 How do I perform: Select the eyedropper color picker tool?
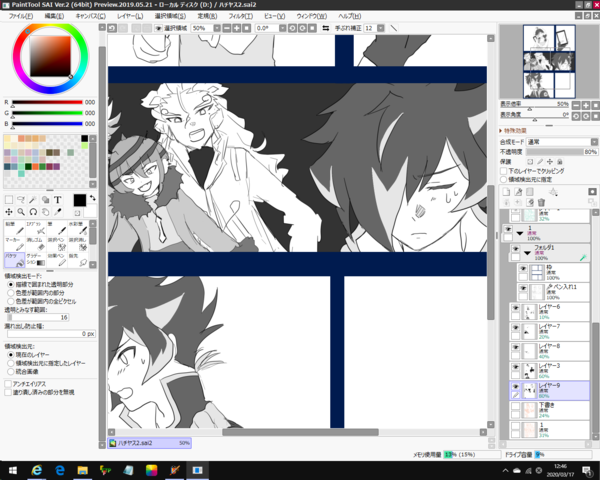point(58,212)
